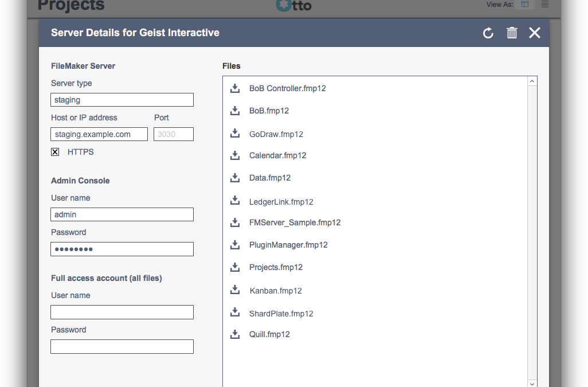
Task: Select GoDraw.fmp12 filename
Action: (276, 134)
